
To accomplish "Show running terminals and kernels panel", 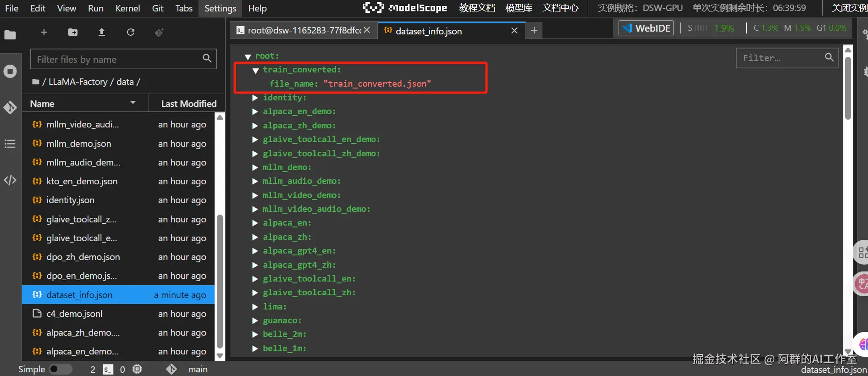I will tap(10, 72).
